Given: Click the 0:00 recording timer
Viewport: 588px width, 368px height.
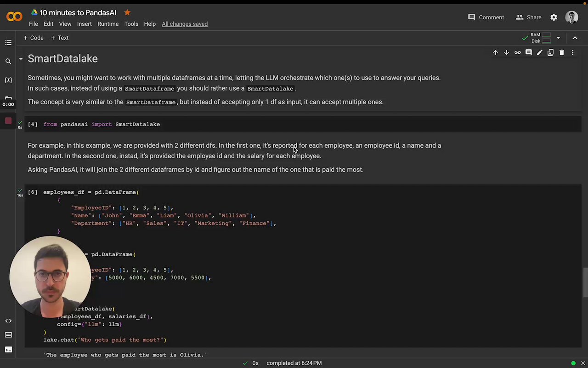Looking at the screenshot, I should click(8, 104).
